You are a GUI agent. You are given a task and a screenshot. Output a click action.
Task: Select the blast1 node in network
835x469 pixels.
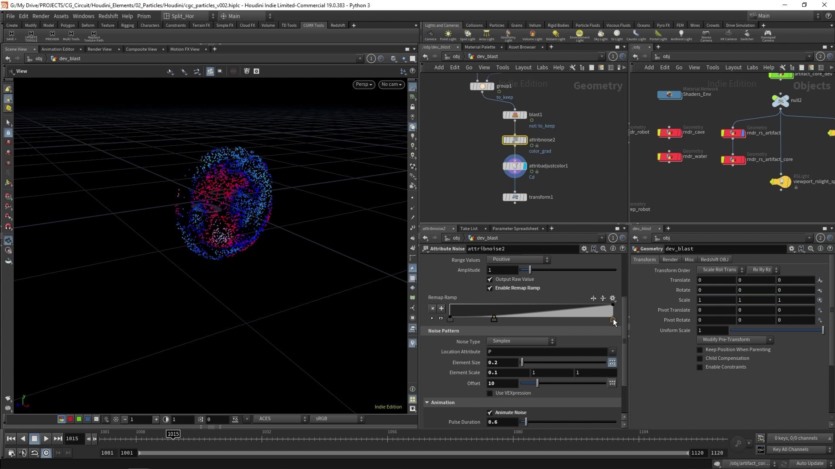point(514,114)
